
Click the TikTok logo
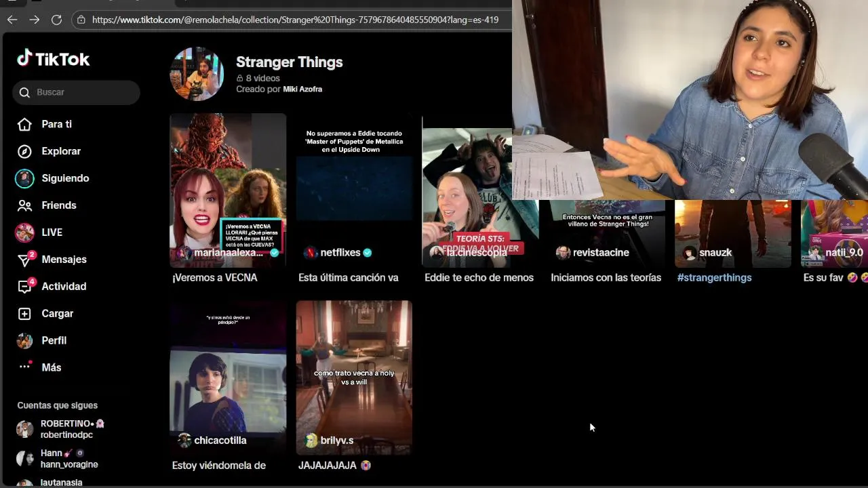pos(53,59)
